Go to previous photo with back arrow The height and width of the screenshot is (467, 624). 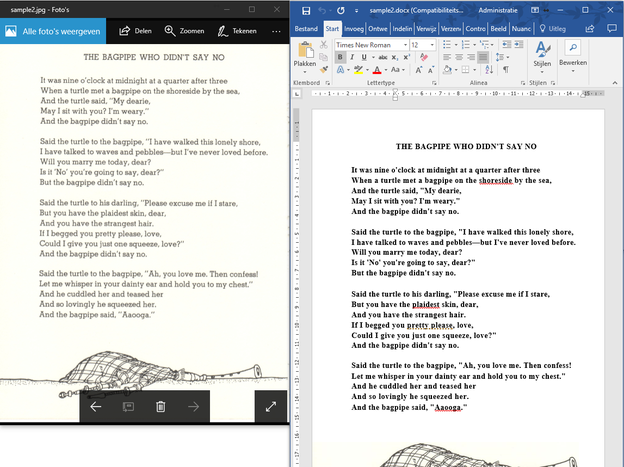96,406
